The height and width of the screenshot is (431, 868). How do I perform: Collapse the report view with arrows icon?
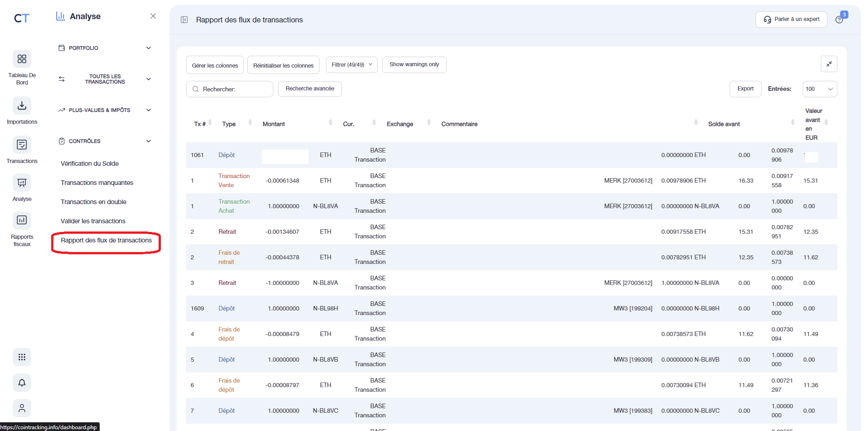829,64
